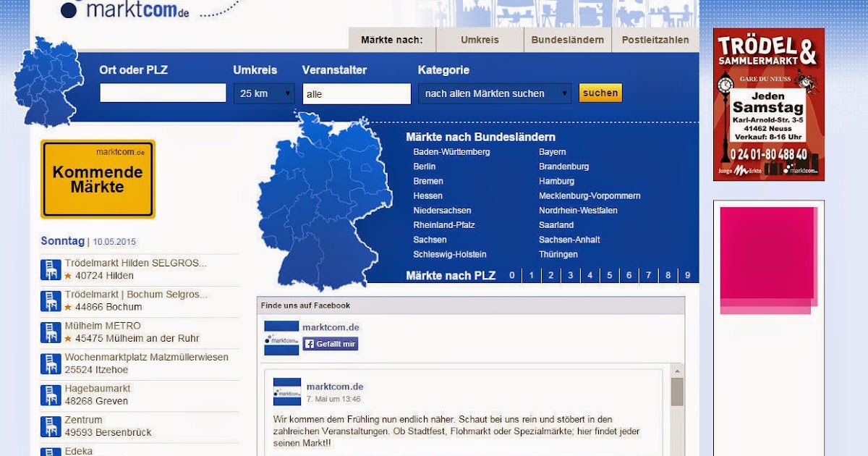Select PLZ region 7

[649, 275]
